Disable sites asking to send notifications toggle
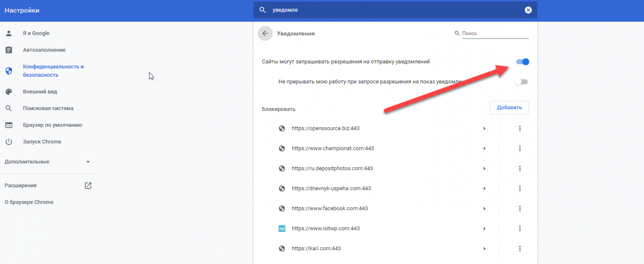The image size is (644, 264). coord(522,62)
